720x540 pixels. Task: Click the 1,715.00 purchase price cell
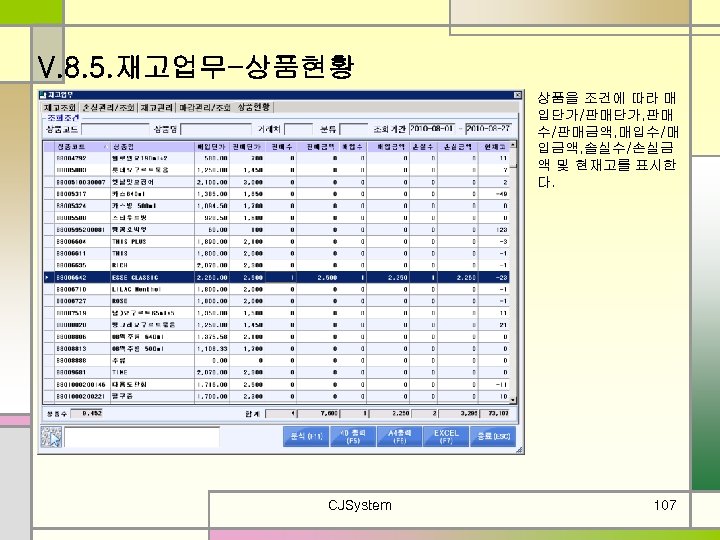coord(212,384)
